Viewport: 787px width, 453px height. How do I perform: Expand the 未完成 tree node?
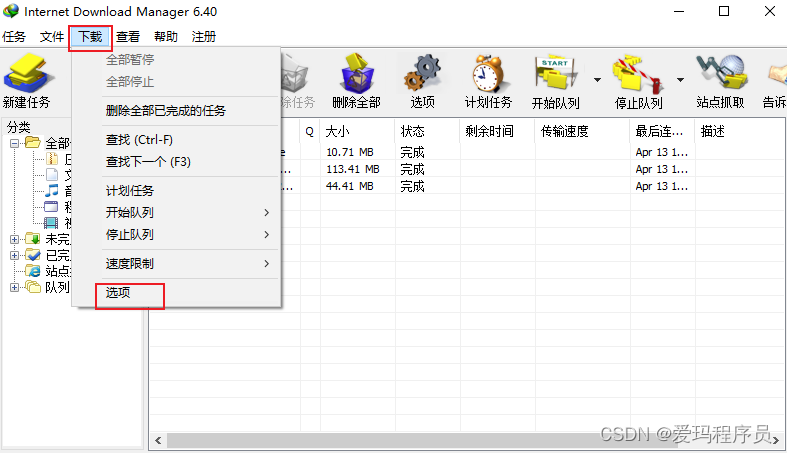(x=15, y=239)
